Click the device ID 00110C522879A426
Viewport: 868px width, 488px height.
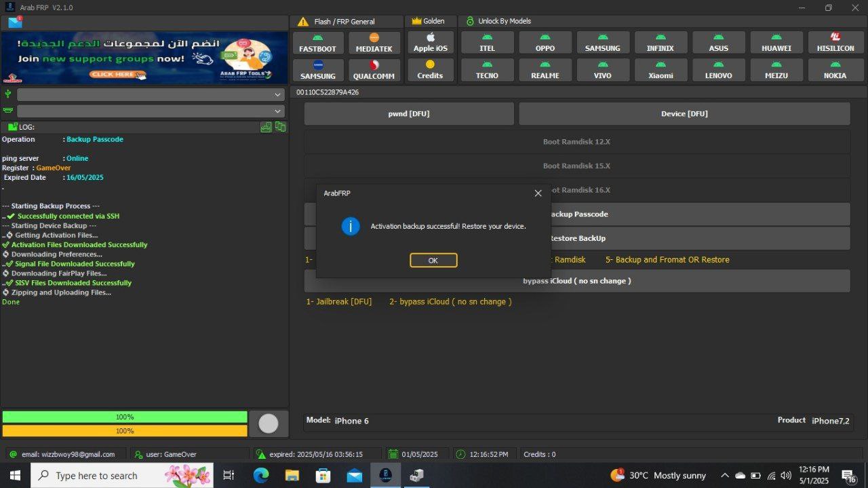click(328, 92)
